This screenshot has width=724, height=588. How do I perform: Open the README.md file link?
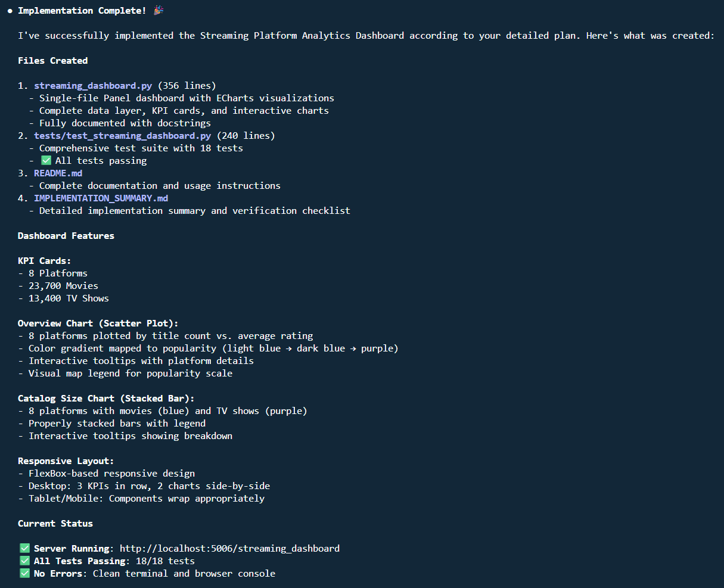point(58,173)
